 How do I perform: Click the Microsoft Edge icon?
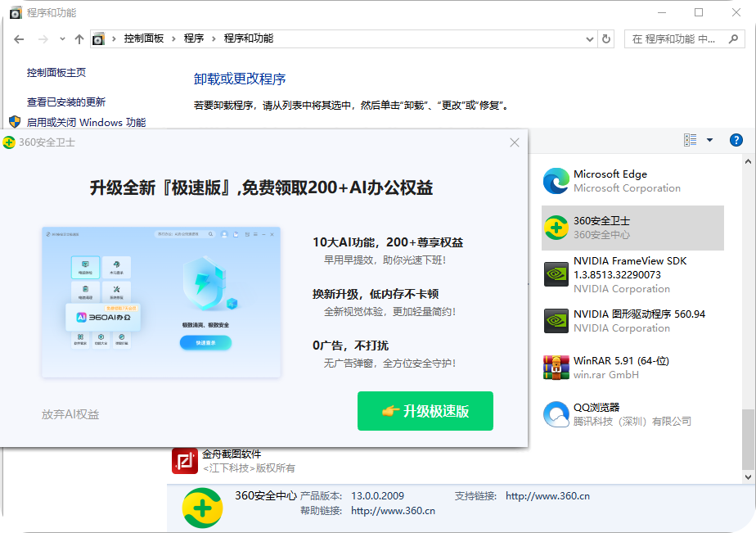556,181
